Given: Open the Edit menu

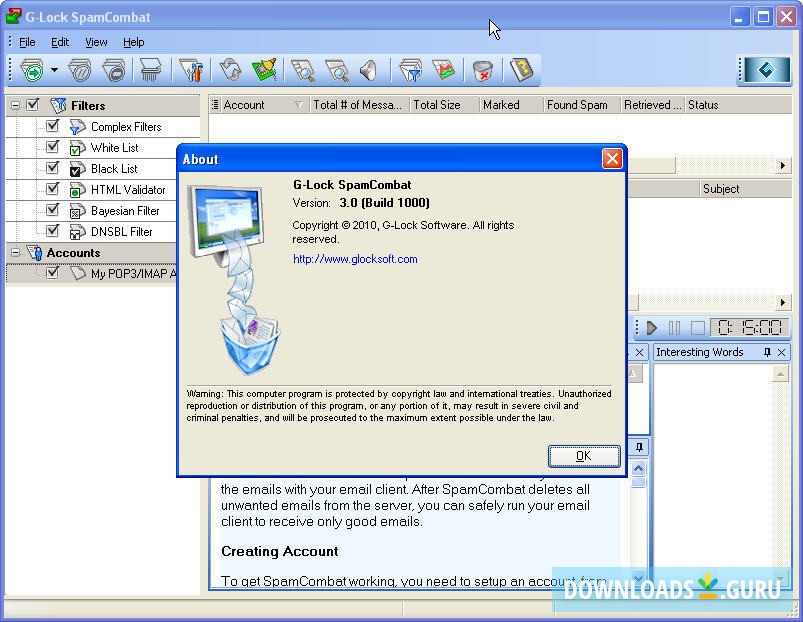Looking at the screenshot, I should click(60, 42).
